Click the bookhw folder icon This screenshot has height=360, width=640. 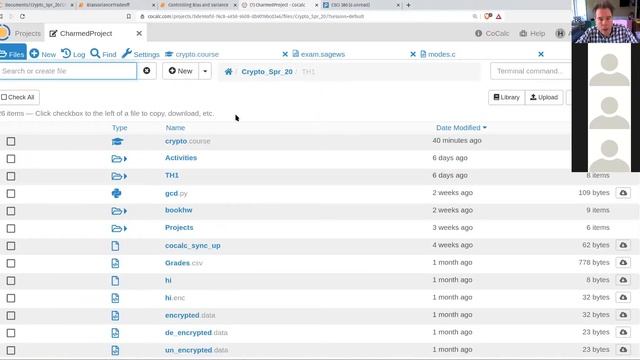119,211
